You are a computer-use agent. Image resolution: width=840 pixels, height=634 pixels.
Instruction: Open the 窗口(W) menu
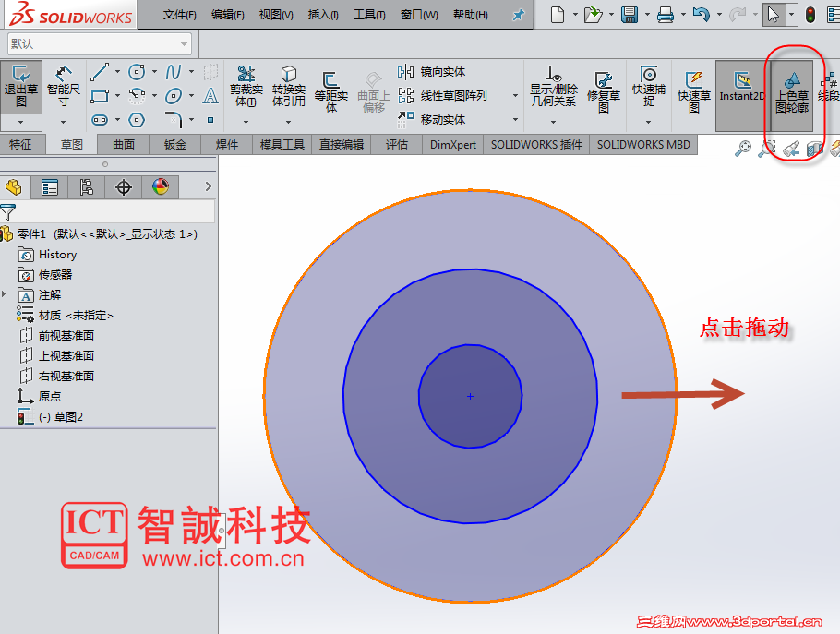coord(419,15)
